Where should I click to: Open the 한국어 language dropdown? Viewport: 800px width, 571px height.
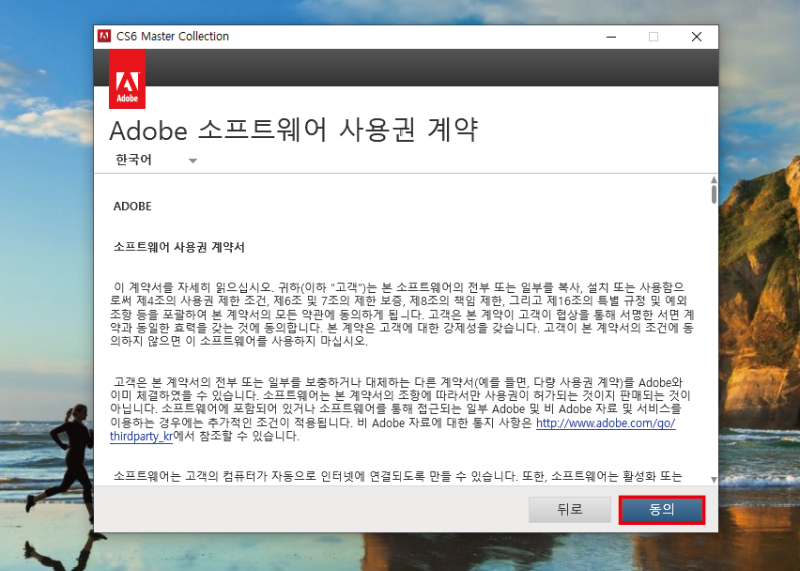(156, 160)
